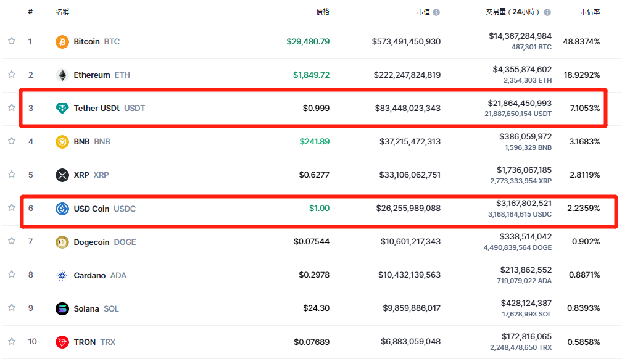The height and width of the screenshot is (364, 622).
Task: Click the Bitcoin coin logo icon
Action: [62, 42]
